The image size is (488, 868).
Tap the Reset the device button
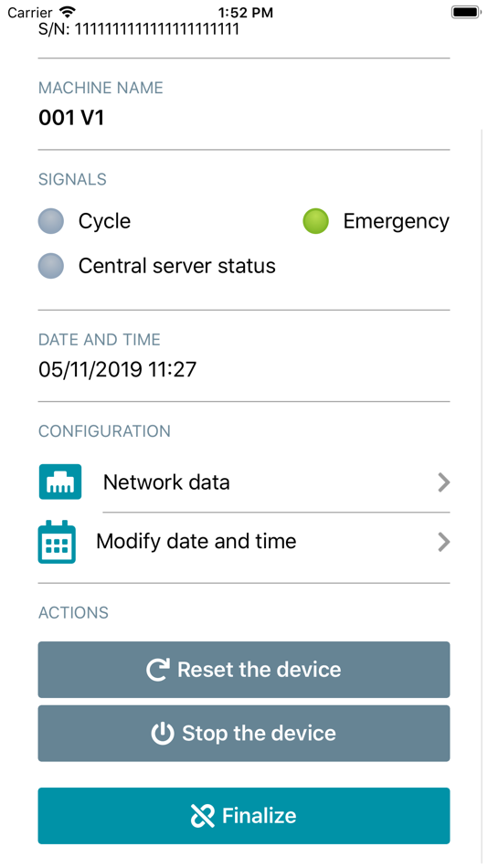(244, 669)
